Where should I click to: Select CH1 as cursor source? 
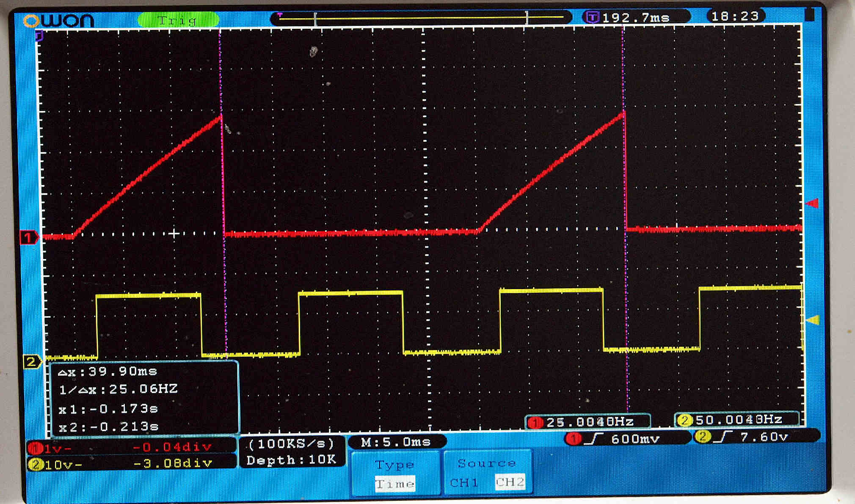464,482
